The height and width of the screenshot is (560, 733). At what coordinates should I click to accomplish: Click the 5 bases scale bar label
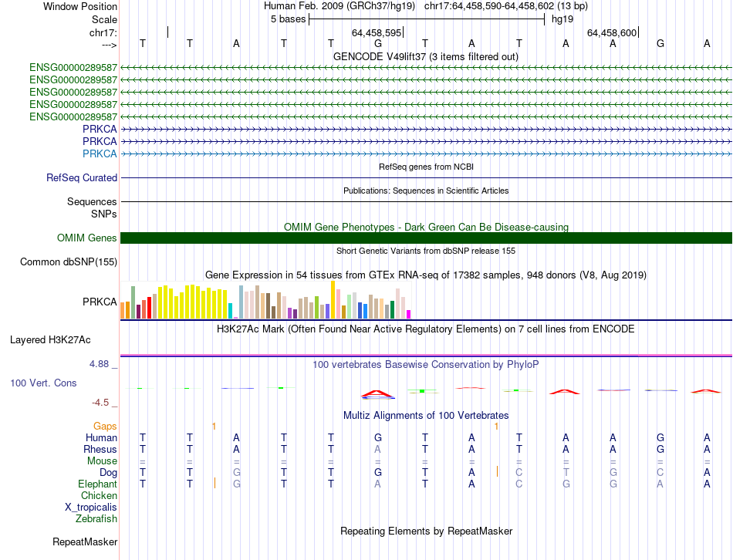click(x=288, y=19)
